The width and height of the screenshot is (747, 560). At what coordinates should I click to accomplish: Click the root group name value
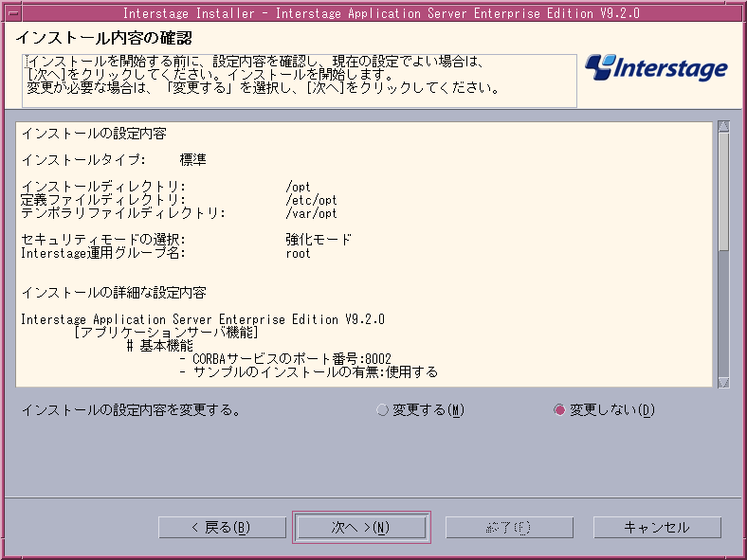(x=298, y=253)
